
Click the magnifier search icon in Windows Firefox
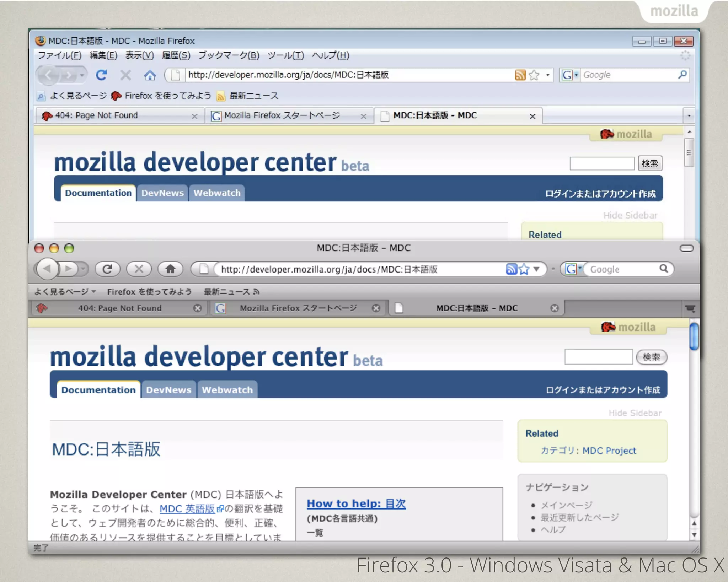(682, 75)
